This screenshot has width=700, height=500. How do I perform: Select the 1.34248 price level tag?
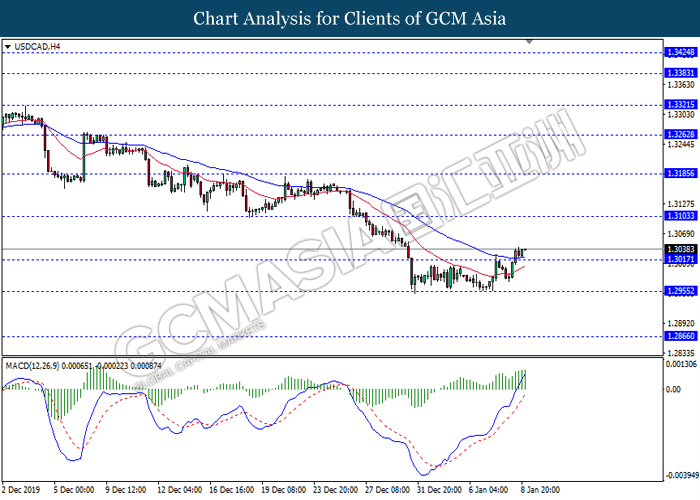(680, 52)
